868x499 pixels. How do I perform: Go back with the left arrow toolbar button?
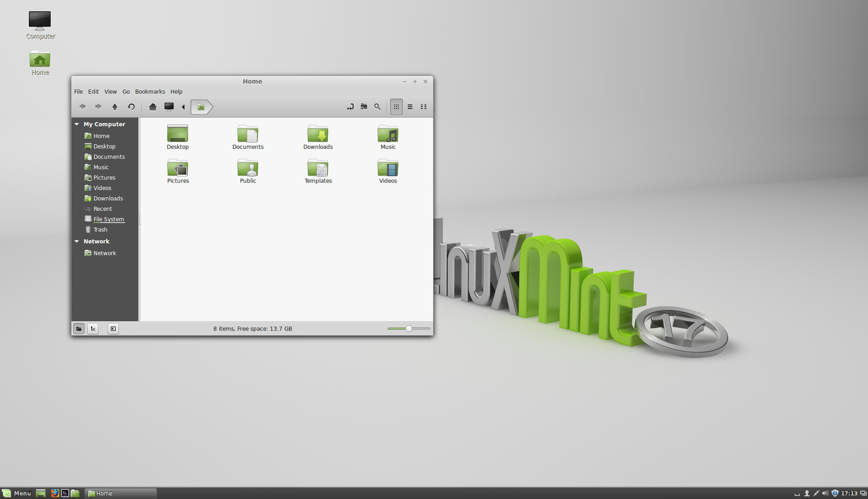pos(82,107)
